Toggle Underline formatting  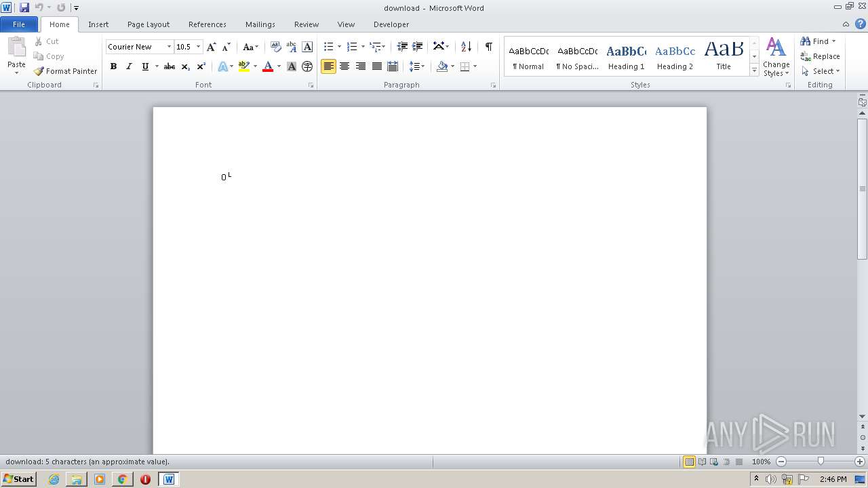coord(145,66)
